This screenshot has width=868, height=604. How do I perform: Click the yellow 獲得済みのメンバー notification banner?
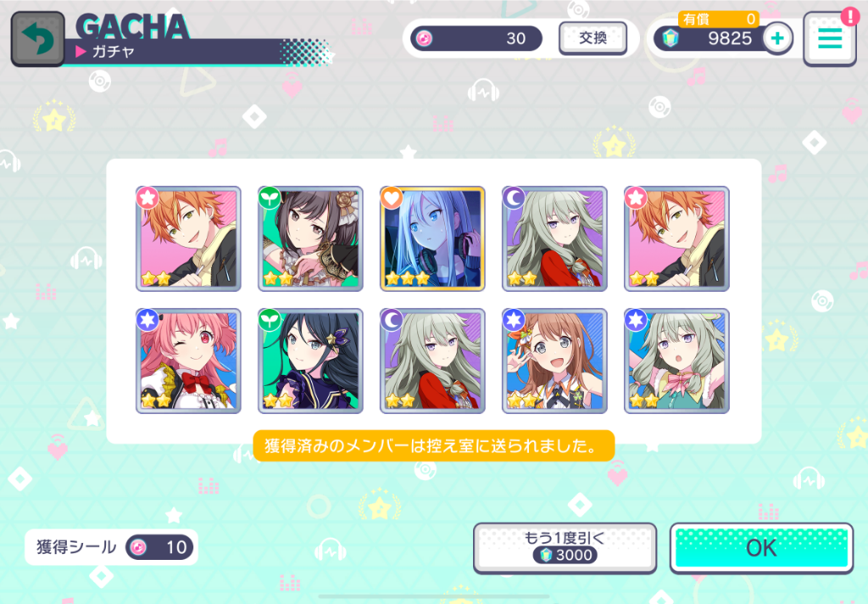(434, 445)
